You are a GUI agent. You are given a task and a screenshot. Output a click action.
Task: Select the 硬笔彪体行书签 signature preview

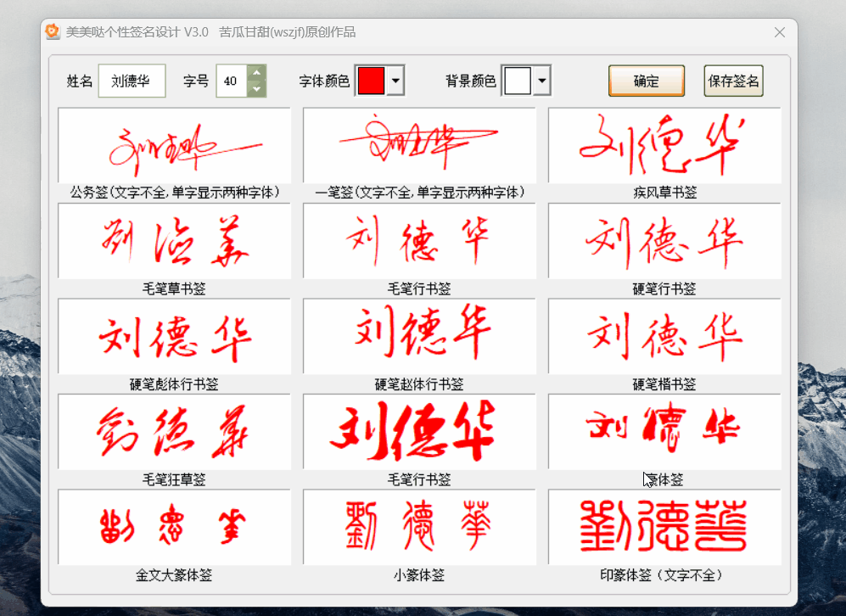[x=174, y=337]
